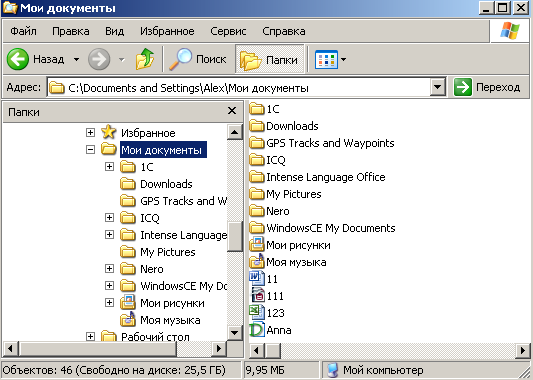Click file list scroll right arrow
The image size is (533, 380).
523,350
